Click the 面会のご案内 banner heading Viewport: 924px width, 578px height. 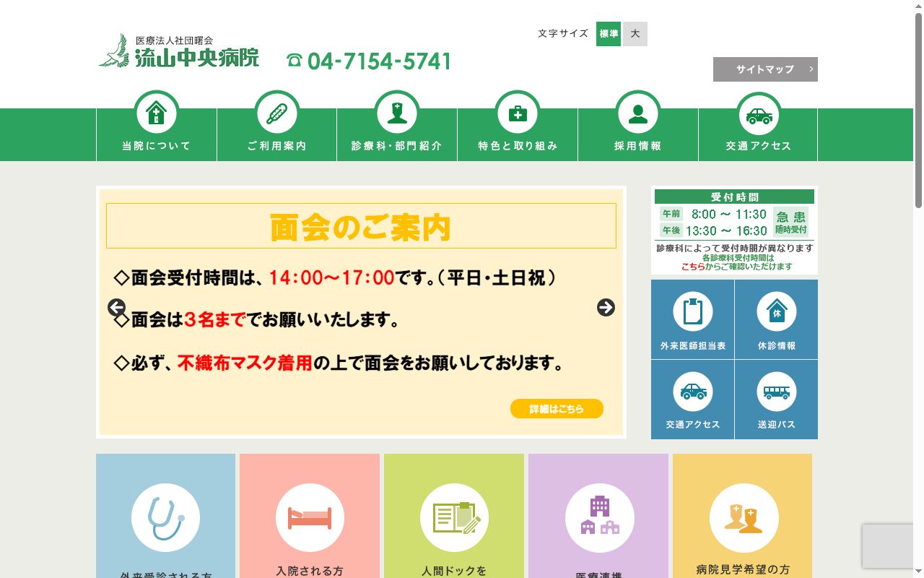tap(361, 226)
